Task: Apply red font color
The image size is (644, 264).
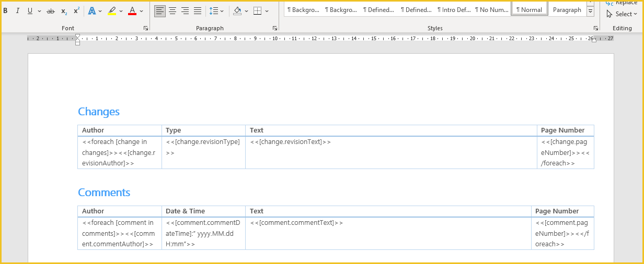Action: click(132, 10)
